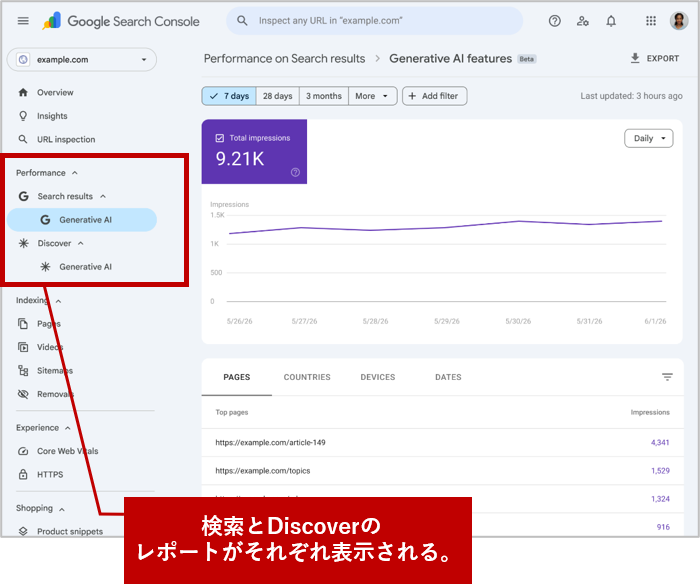Open Generative AI under Discover
Image resolution: width=700 pixels, height=584 pixels.
[x=85, y=267]
